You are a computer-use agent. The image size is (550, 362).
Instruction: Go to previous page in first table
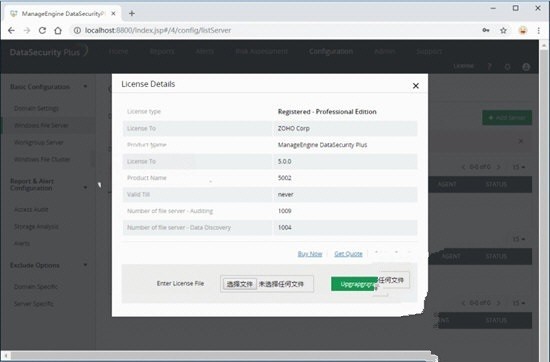click(x=463, y=167)
